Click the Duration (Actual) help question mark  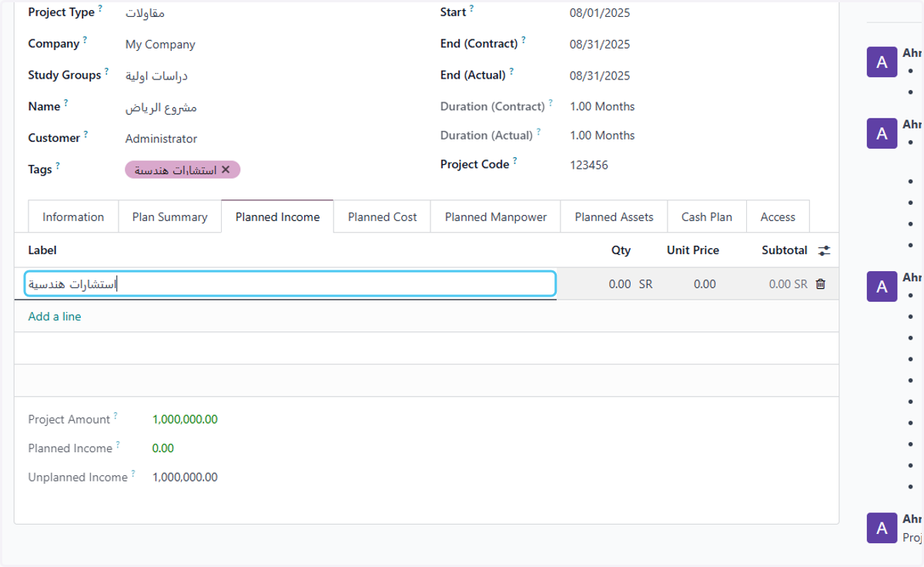click(x=539, y=132)
